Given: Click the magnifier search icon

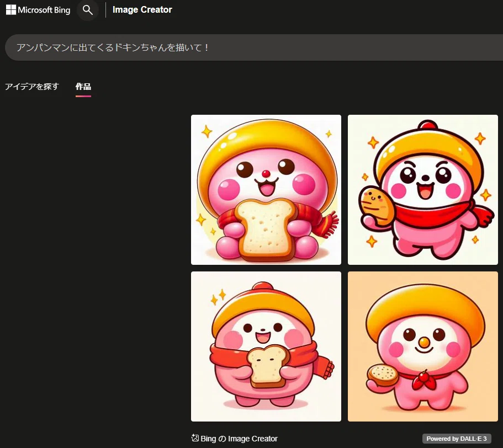Looking at the screenshot, I should coord(88,10).
